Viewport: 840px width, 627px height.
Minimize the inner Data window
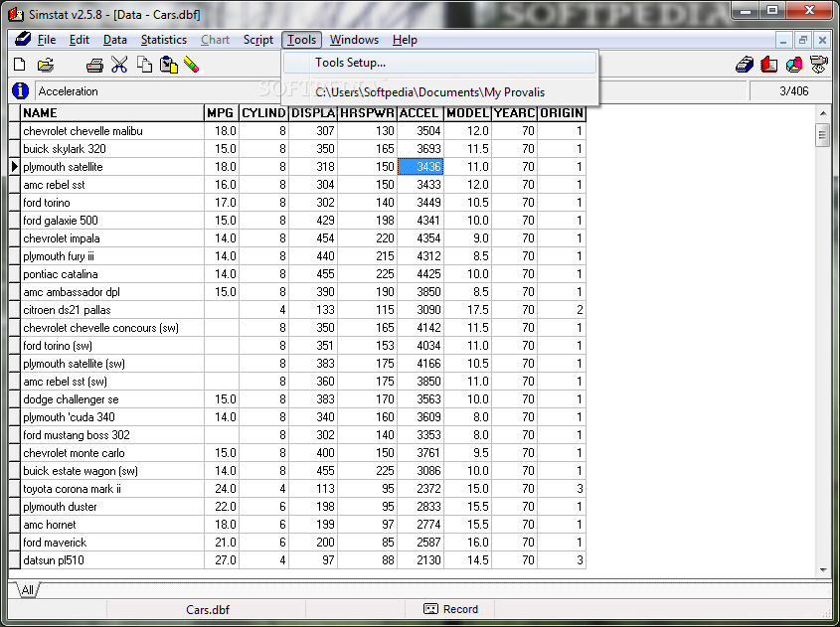click(x=783, y=40)
